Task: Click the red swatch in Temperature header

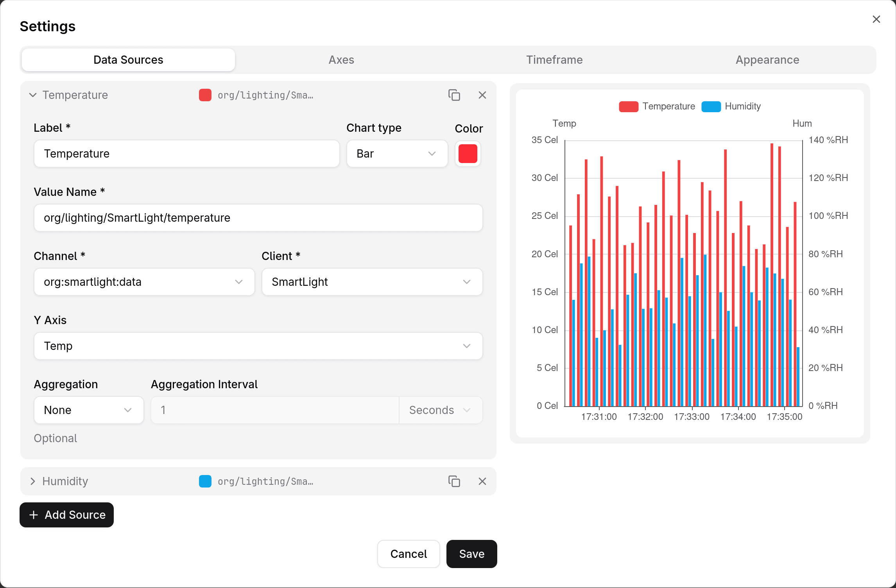Action: pyautogui.click(x=205, y=95)
